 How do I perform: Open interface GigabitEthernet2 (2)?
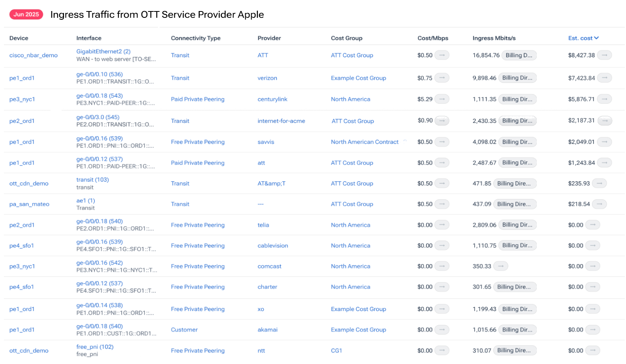coord(103,51)
